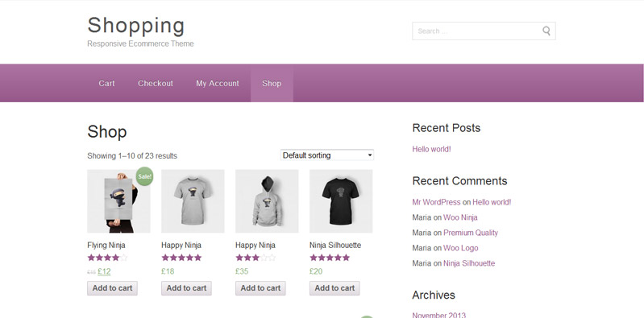Open Mr WordPress commenter link
The width and height of the screenshot is (644, 318).
click(436, 202)
